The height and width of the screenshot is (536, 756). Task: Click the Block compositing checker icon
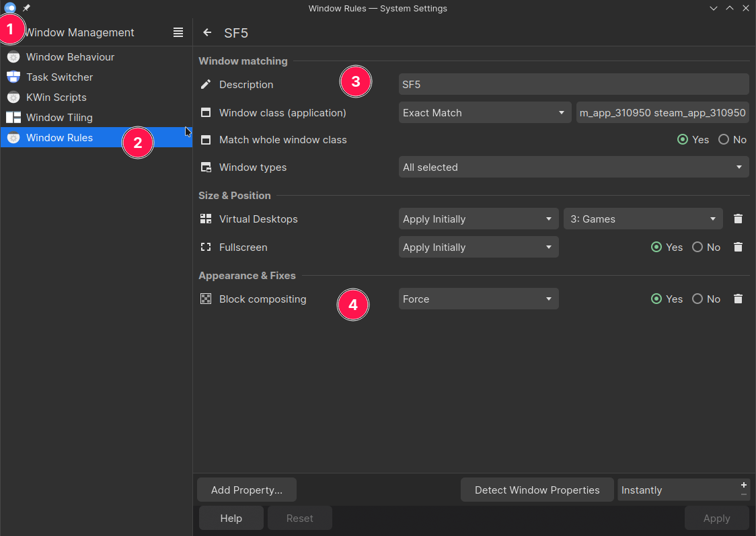tap(206, 299)
